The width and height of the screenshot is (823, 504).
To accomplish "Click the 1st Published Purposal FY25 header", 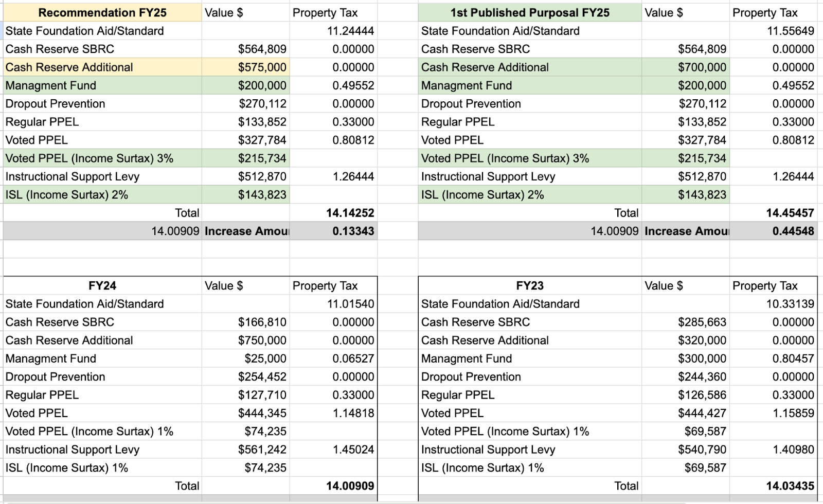I will pyautogui.click(x=530, y=12).
